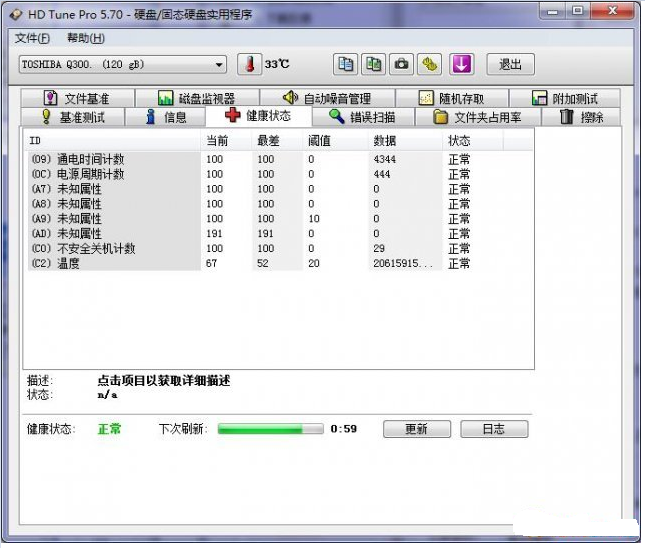
Task: Switch to the 附加测试 tab
Action: 565,98
